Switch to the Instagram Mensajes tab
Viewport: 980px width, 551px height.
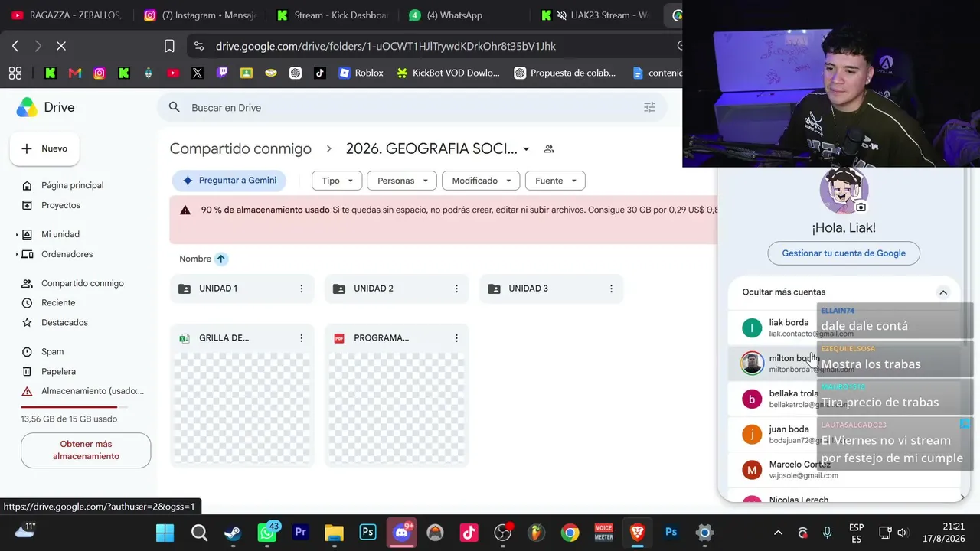pyautogui.click(x=199, y=15)
